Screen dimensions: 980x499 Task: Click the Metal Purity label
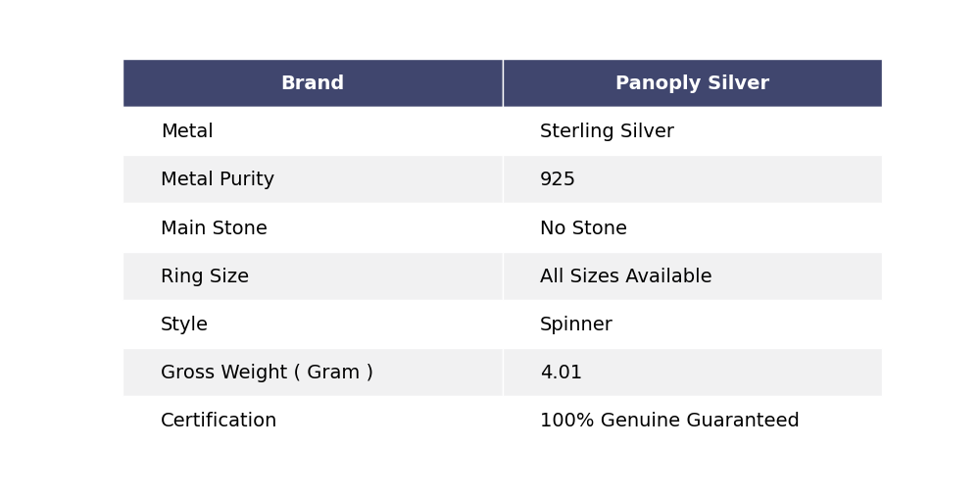point(218,179)
